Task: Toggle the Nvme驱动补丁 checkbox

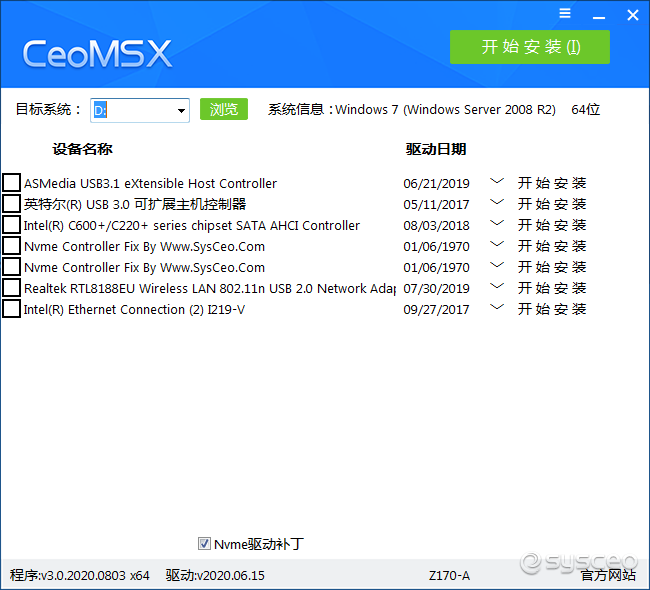Action: [x=204, y=544]
